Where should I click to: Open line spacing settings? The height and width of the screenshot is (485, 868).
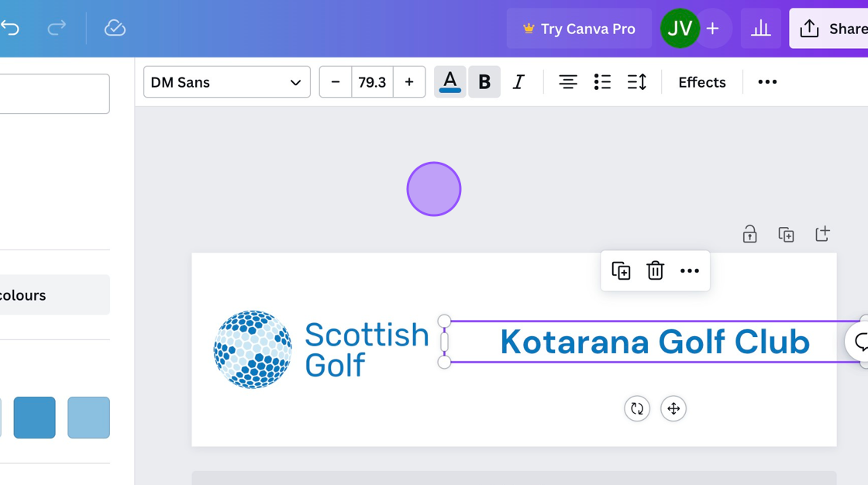tap(636, 82)
